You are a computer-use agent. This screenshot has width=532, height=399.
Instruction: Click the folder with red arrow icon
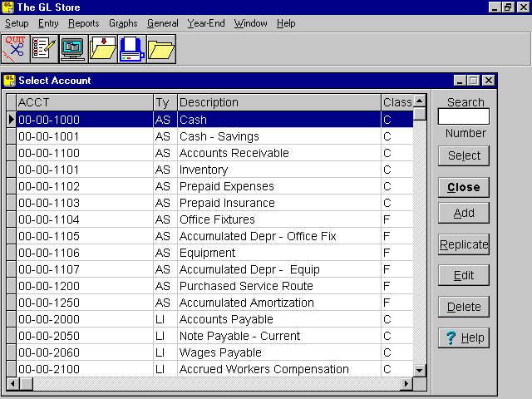click(x=103, y=49)
